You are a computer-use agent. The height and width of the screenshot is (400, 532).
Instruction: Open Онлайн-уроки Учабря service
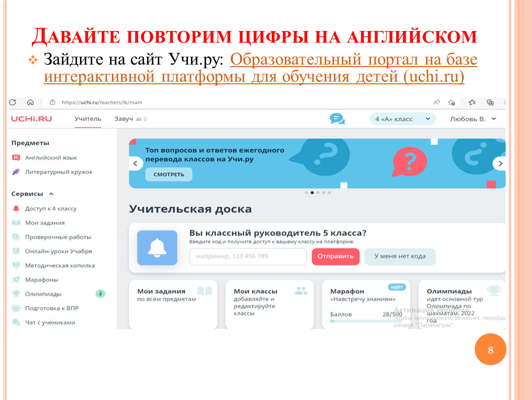(58, 251)
